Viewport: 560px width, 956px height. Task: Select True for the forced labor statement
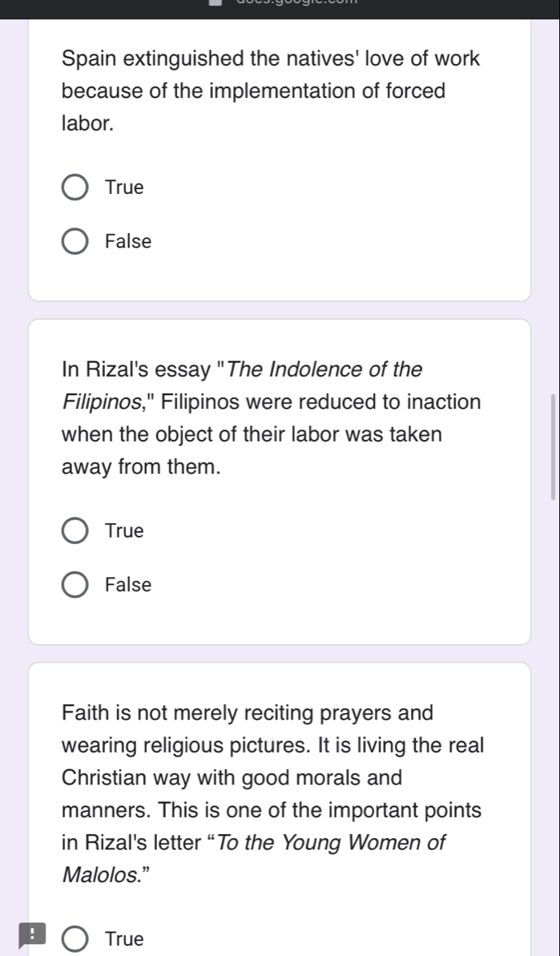tap(76, 188)
